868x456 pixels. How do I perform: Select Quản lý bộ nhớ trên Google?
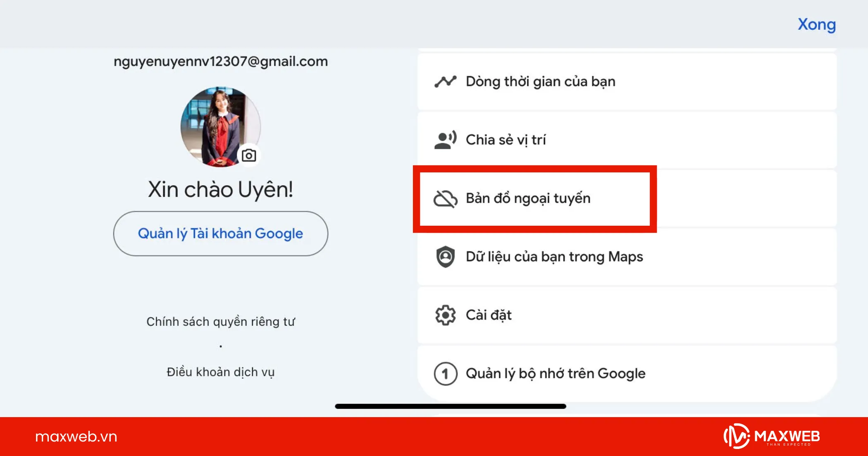tap(555, 373)
